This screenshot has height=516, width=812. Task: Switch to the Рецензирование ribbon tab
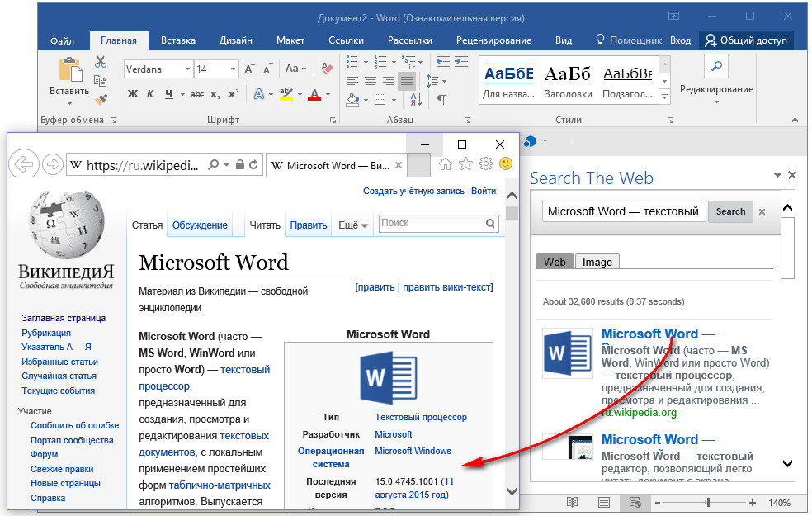493,40
